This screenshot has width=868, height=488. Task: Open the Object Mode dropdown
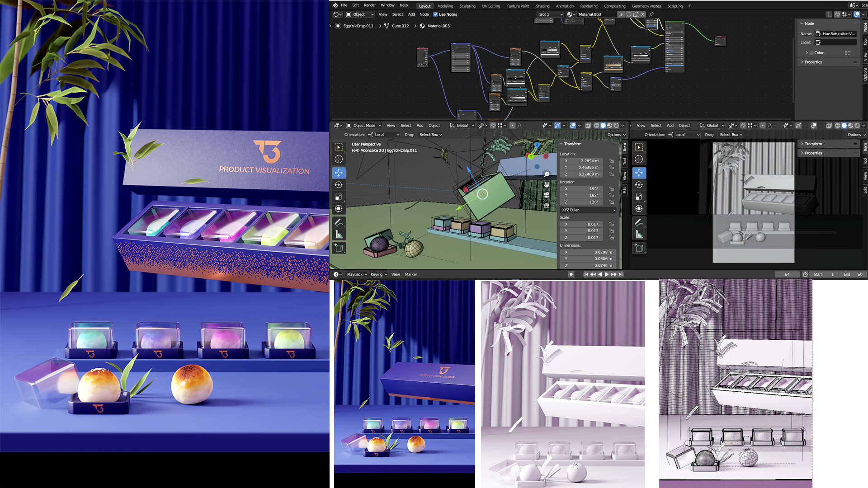click(364, 126)
